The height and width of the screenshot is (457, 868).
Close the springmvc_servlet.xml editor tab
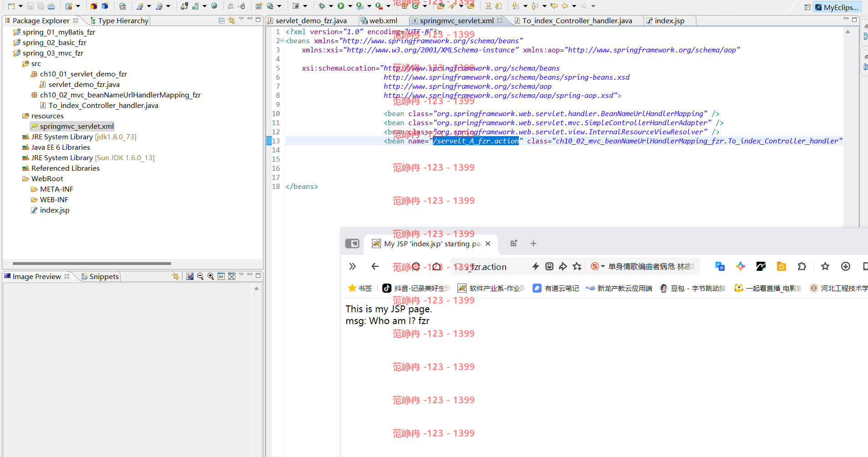[x=500, y=20]
